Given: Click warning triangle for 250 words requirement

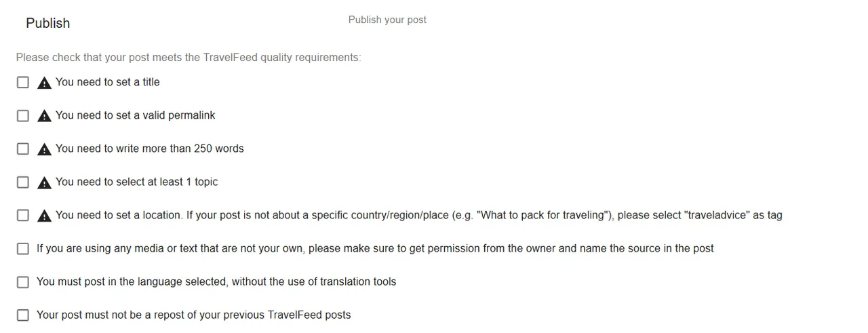Looking at the screenshot, I should (x=44, y=149).
